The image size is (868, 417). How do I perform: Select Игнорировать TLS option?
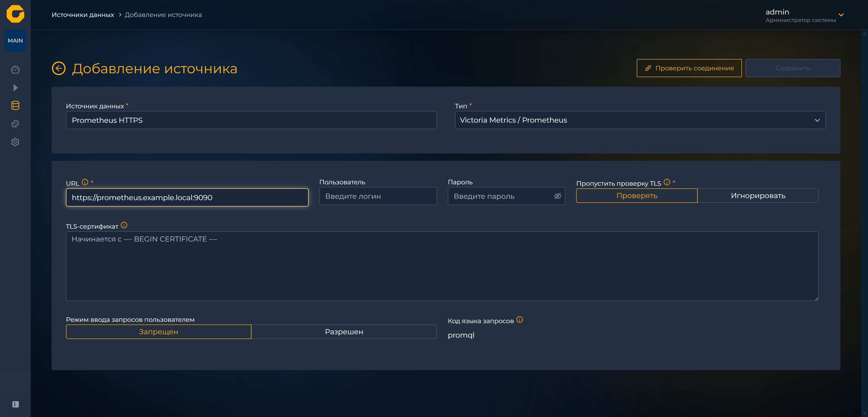[758, 196]
